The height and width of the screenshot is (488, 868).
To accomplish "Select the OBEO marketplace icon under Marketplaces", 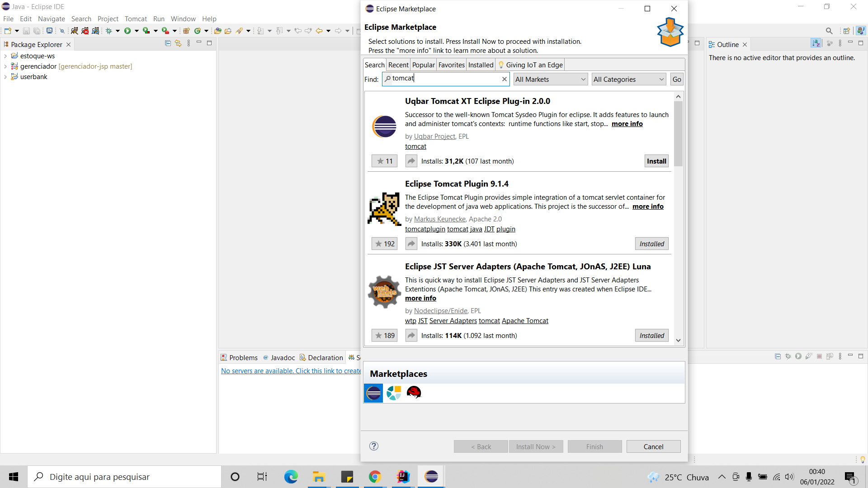I will tap(394, 393).
